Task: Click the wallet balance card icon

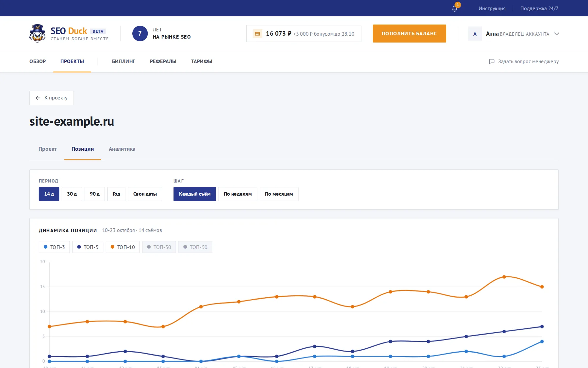Action: click(257, 34)
